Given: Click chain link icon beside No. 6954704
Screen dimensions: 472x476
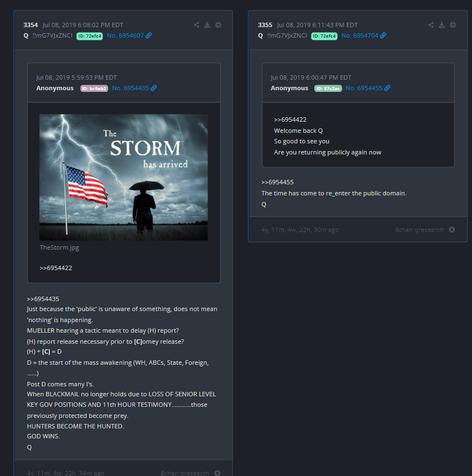Looking at the screenshot, I should coord(383,35).
